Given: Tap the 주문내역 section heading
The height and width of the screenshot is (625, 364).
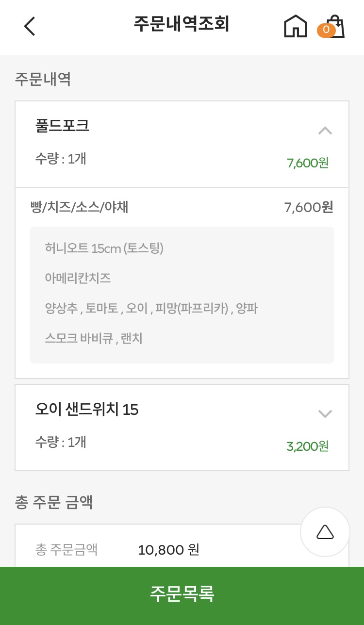Looking at the screenshot, I should pos(43,79).
